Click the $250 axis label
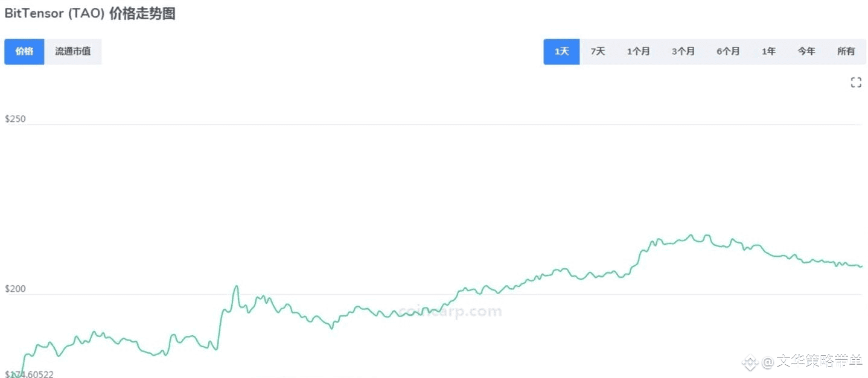The height and width of the screenshot is (378, 868). coord(15,119)
